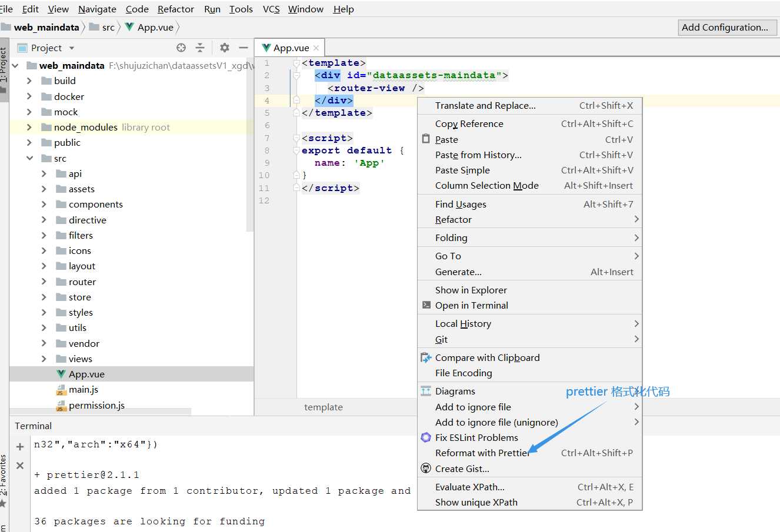Choose Translate and Replace
This screenshot has height=532, width=780.
(529, 106)
